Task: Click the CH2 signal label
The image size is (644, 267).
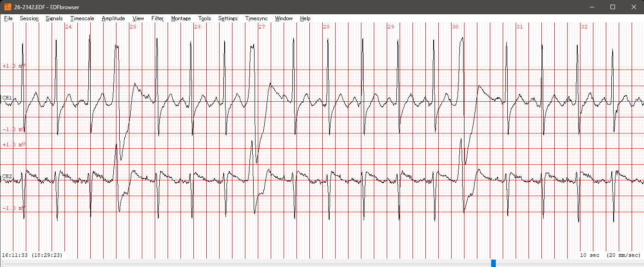Action: click(7, 176)
